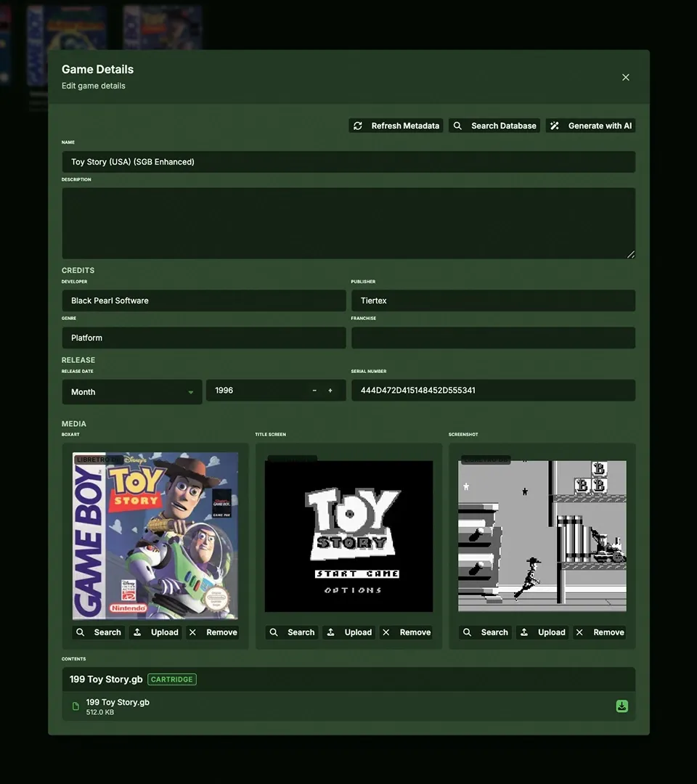Download 199 Toy Story.gb file
Image resolution: width=697 pixels, height=784 pixels.
point(622,706)
